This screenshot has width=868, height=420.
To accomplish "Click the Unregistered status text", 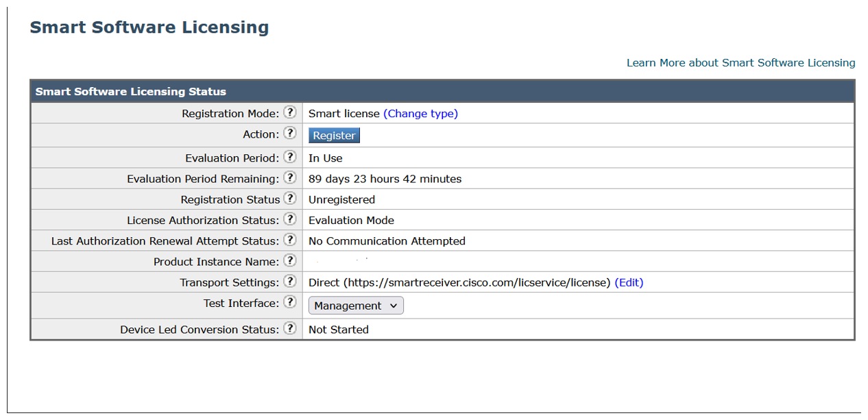I will coord(341,199).
